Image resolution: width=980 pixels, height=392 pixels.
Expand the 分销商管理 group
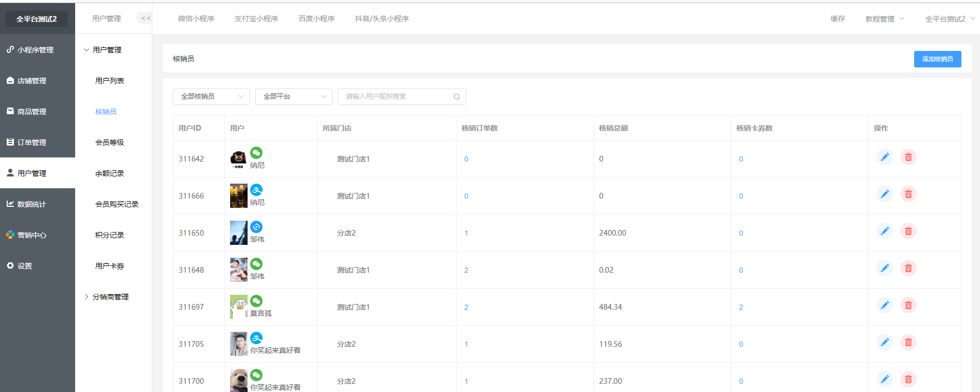(107, 297)
